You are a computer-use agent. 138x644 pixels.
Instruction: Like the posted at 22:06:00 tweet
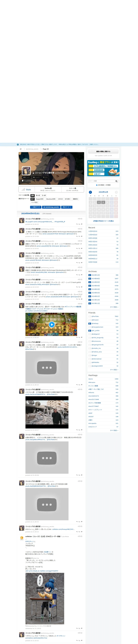(82, 337)
